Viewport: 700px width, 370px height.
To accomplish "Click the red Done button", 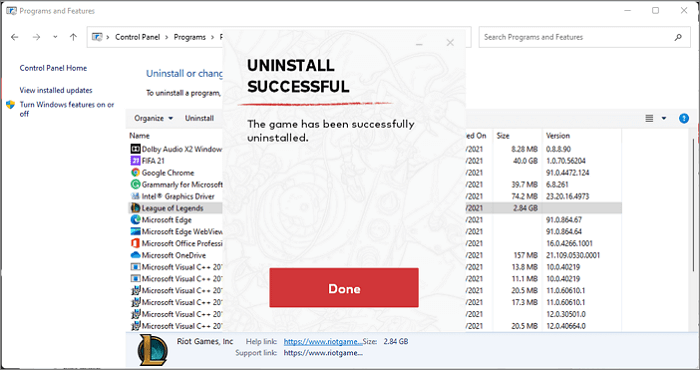I will (x=344, y=287).
